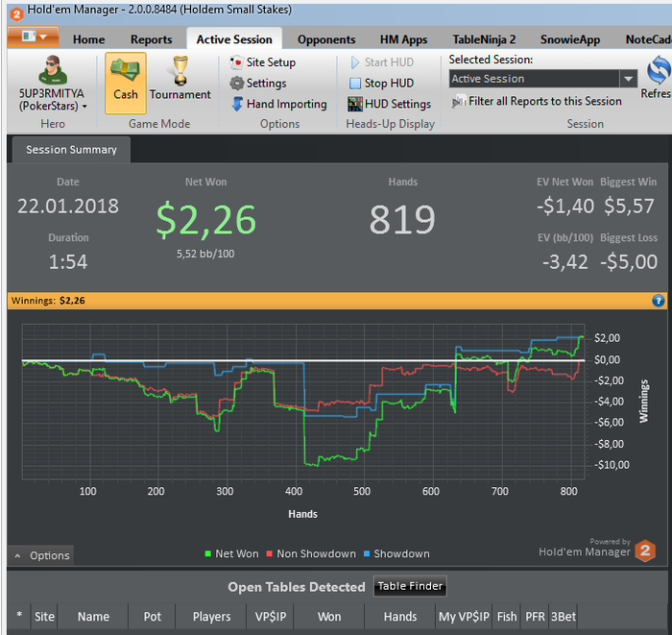Expand the graph Options panel

click(41, 555)
